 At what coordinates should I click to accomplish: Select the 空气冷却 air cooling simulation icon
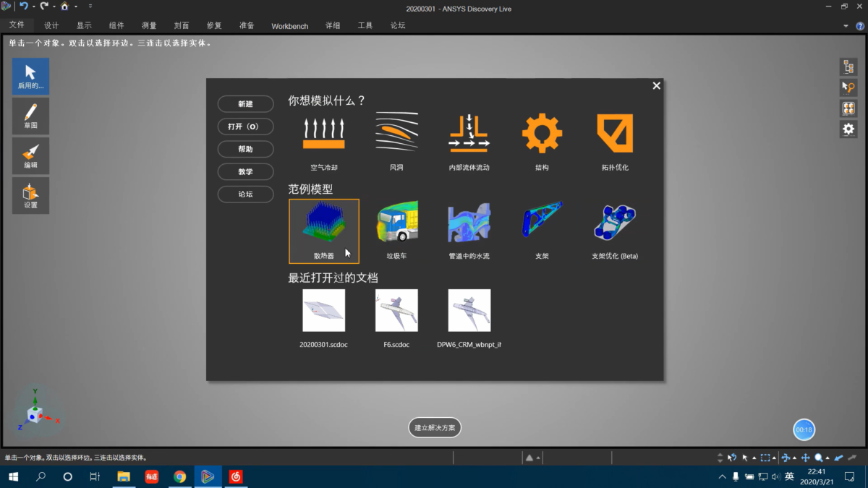[x=324, y=134]
